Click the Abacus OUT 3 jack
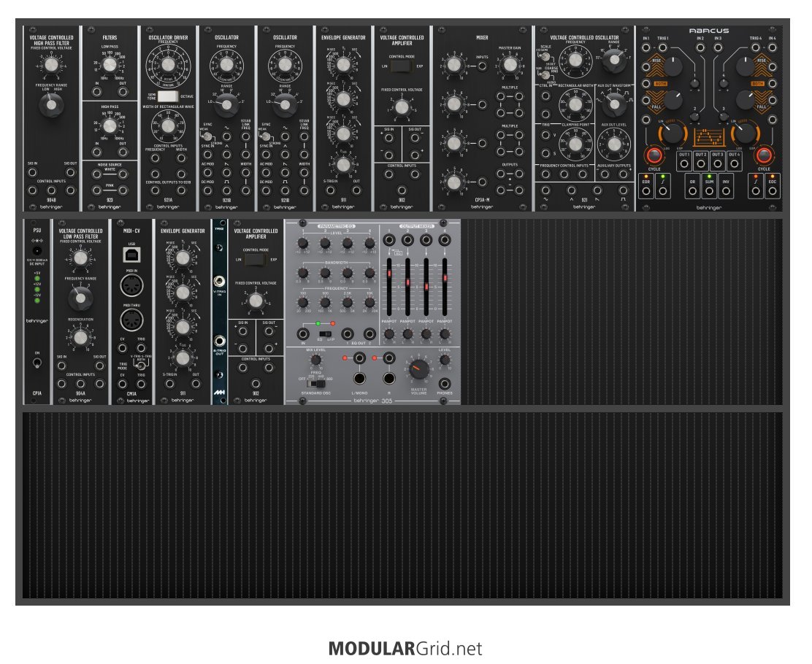Screen dimensions: 812x664 pos(717,163)
